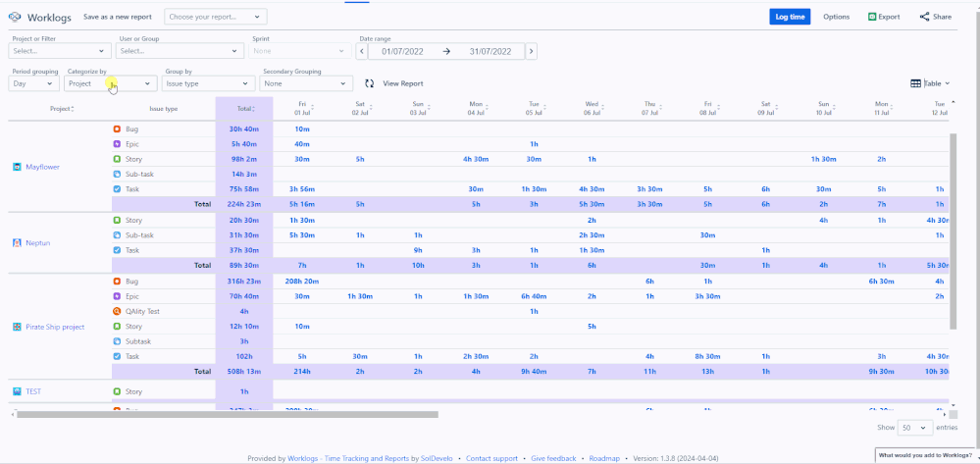Viewport: 980px width, 464px height.
Task: Click the Export spreadsheet icon
Action: point(871,17)
